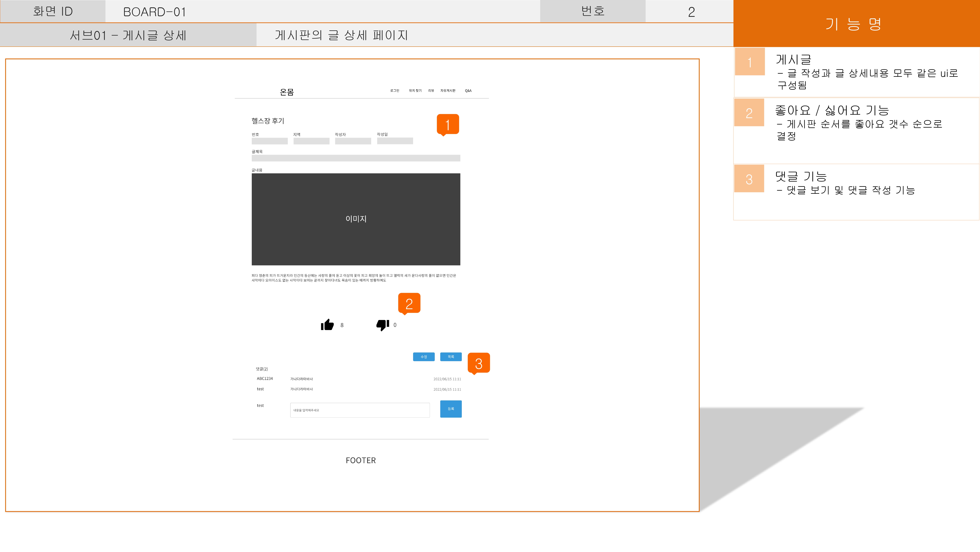Click the comment input field 내용을 입력해주세요
The width and height of the screenshot is (980, 552).
click(x=360, y=410)
